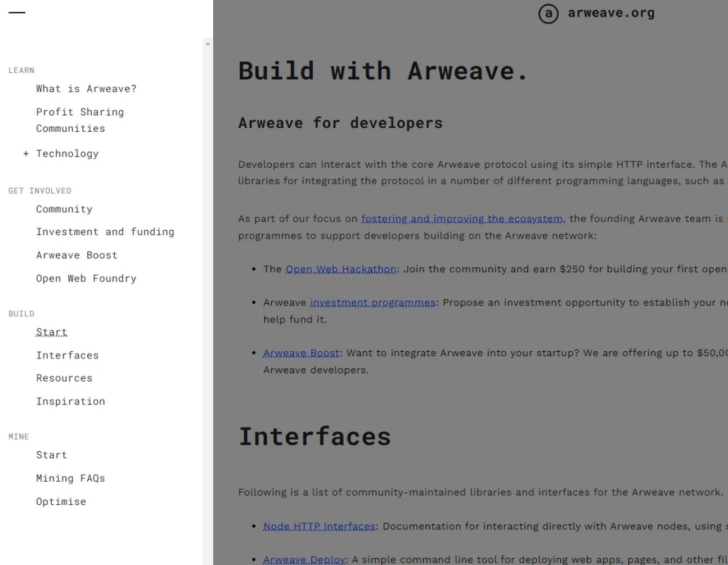Screen dimensions: 728x565
Task: Follow fostering and improving the ecosystem link
Action: coord(462,219)
